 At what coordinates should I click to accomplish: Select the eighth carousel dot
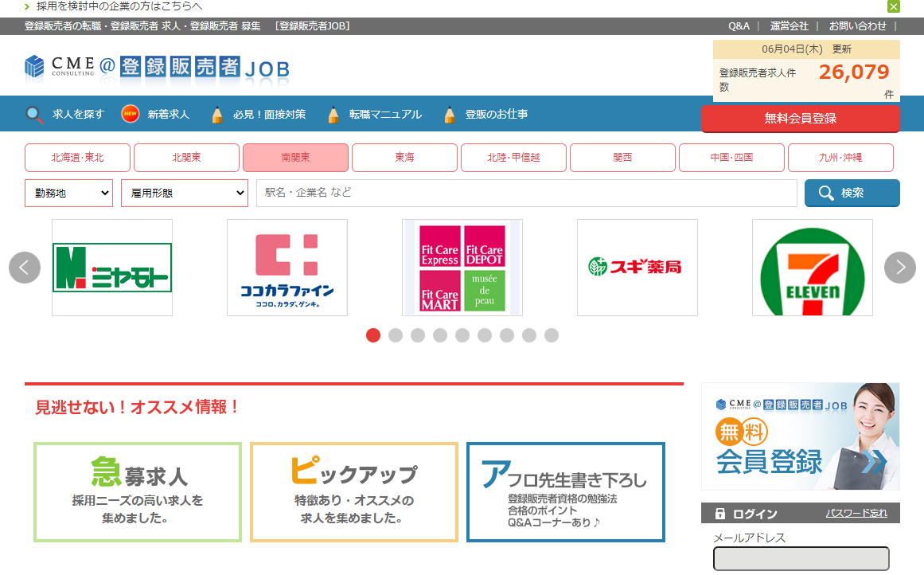coord(529,335)
